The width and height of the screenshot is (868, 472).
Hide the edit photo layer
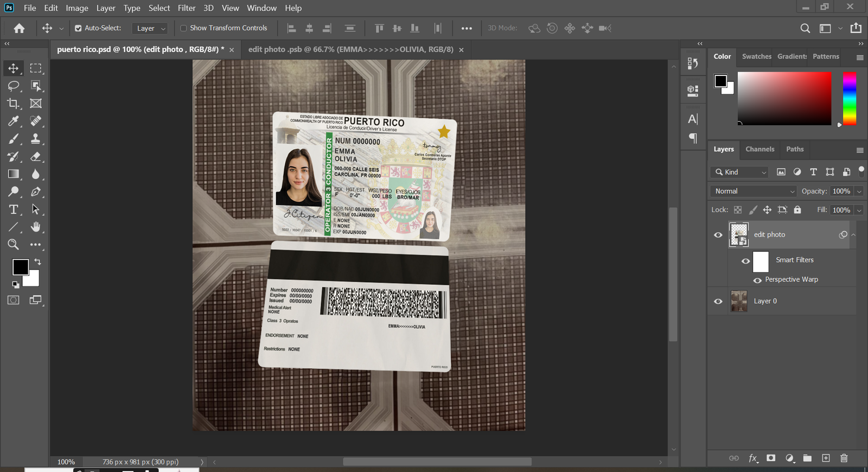point(718,235)
